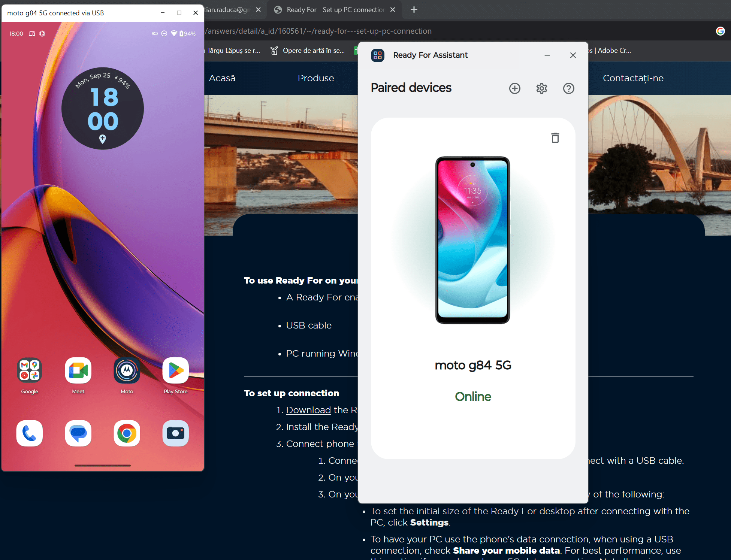Launch the Moto app
This screenshot has height=560, width=731.
[x=127, y=370]
